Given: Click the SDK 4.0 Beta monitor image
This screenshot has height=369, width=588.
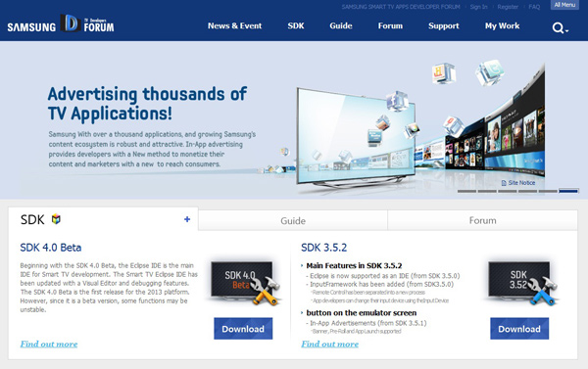Looking at the screenshot, I should tap(245, 282).
